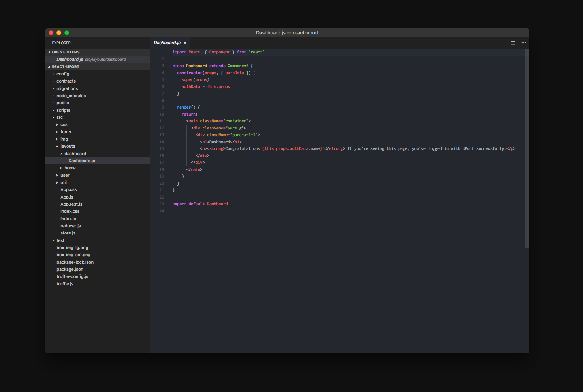Click the editor vertical scrollbar
Viewport: 583px width, 392px height.
(x=527, y=148)
